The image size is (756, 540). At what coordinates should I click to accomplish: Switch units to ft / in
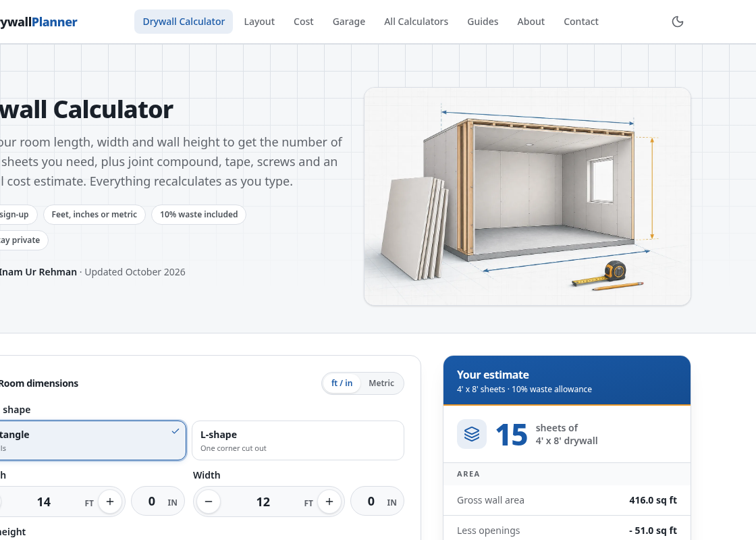(x=342, y=383)
